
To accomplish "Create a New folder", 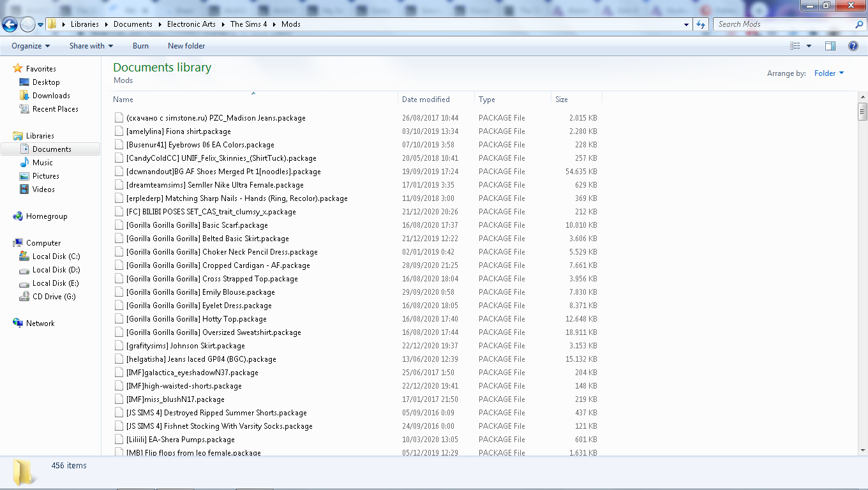I will 186,46.
